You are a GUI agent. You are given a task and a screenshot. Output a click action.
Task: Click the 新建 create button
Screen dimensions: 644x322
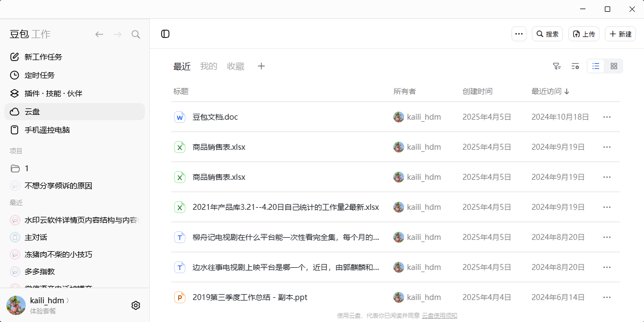(x=620, y=34)
